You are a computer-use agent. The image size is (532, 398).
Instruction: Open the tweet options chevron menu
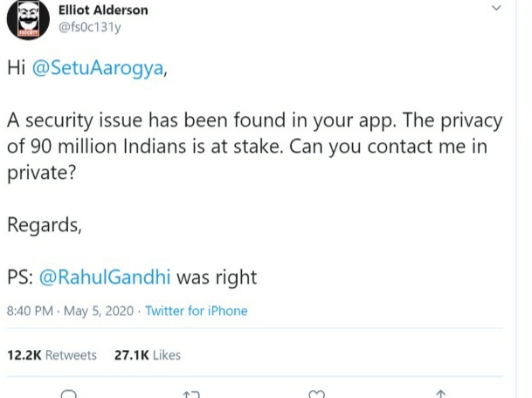pos(497,10)
